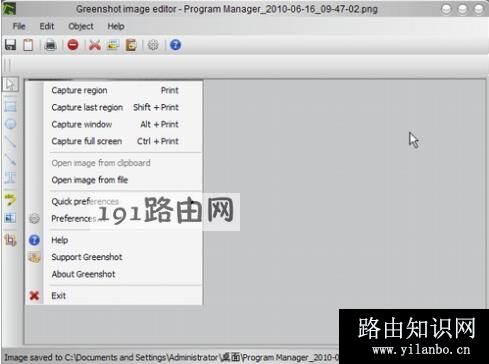Click the Preferences menu entry text

click(73, 219)
